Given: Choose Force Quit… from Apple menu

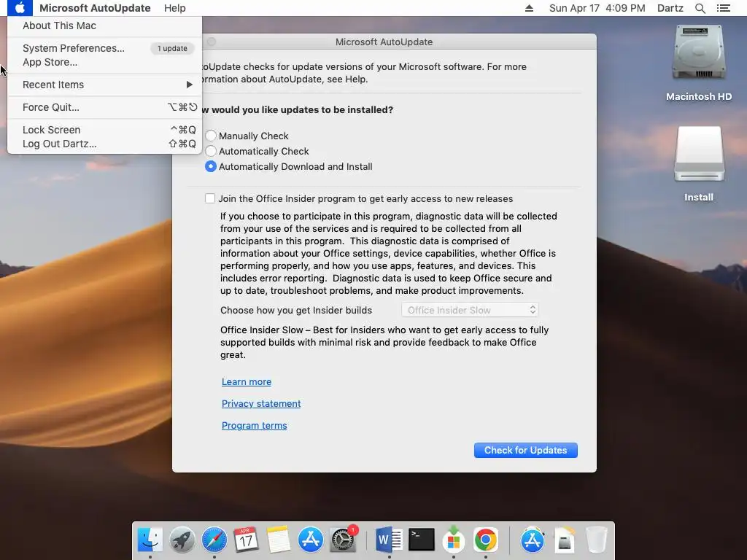Looking at the screenshot, I should pos(104,107).
